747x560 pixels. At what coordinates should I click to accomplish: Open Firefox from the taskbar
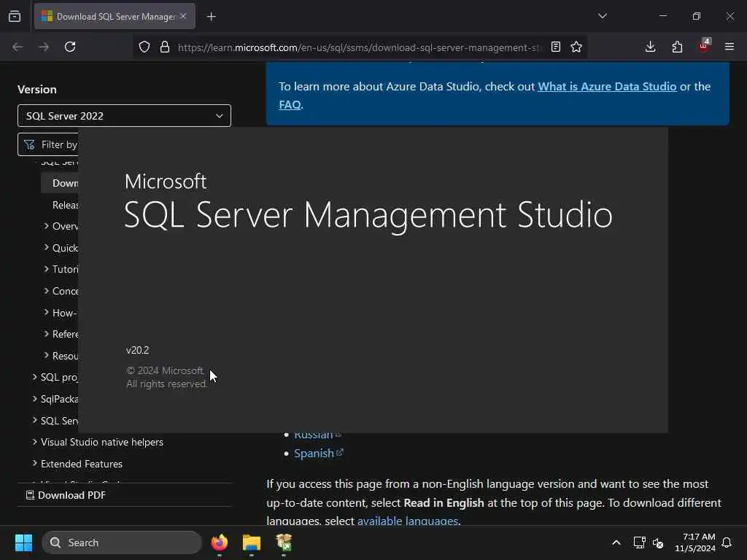coord(220,542)
